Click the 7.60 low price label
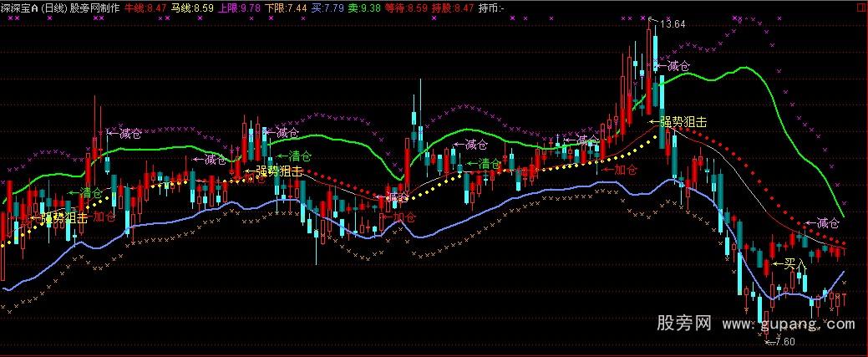The height and width of the screenshot is (357, 868). pyautogui.click(x=785, y=341)
